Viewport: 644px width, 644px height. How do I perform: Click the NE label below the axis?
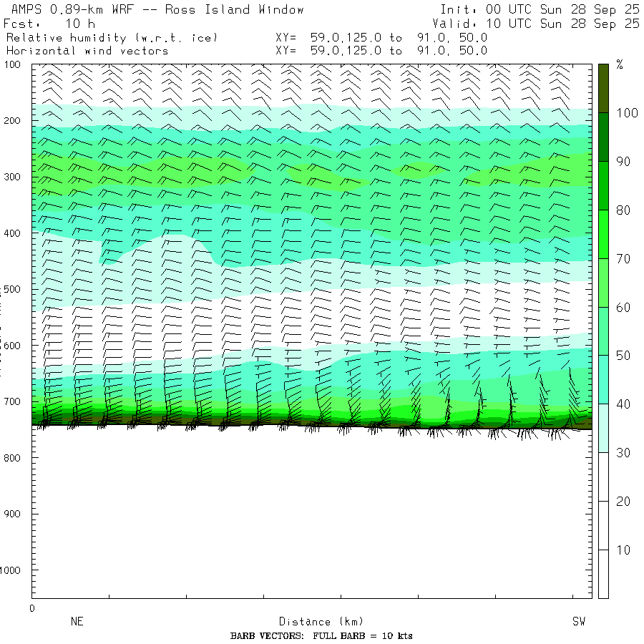tap(77, 622)
